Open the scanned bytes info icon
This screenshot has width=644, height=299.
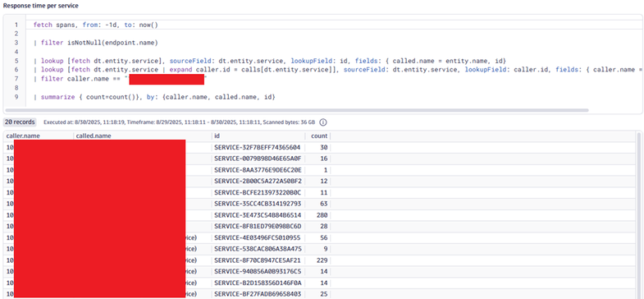point(323,122)
